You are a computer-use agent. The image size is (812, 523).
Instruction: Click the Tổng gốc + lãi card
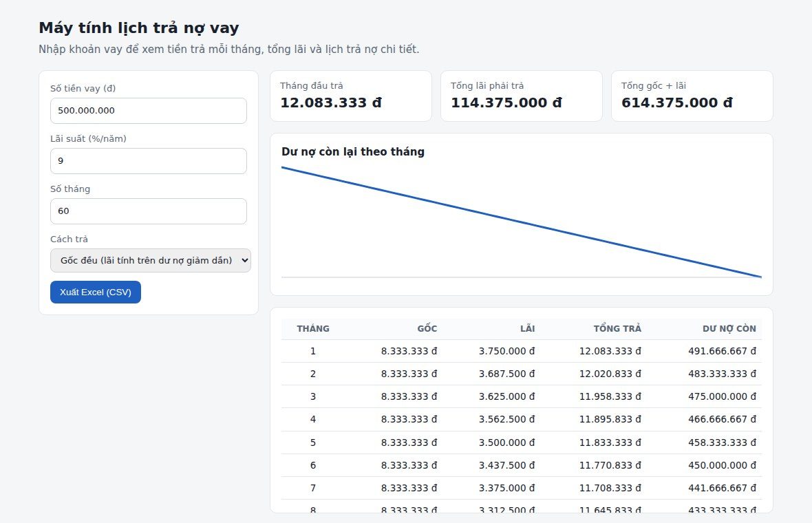pyautogui.click(x=692, y=96)
